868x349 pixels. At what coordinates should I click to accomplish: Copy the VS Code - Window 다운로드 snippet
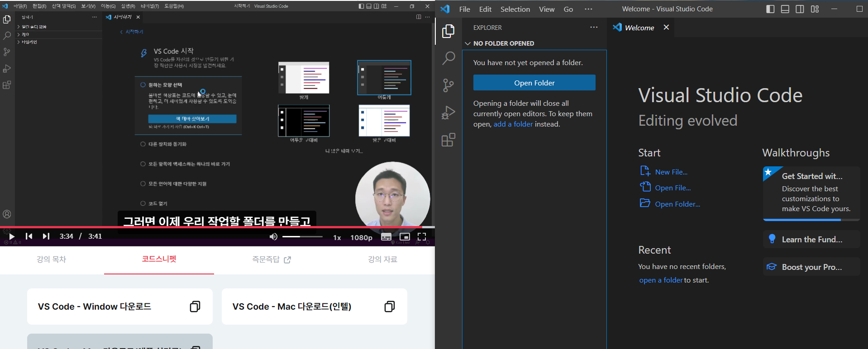(x=195, y=307)
